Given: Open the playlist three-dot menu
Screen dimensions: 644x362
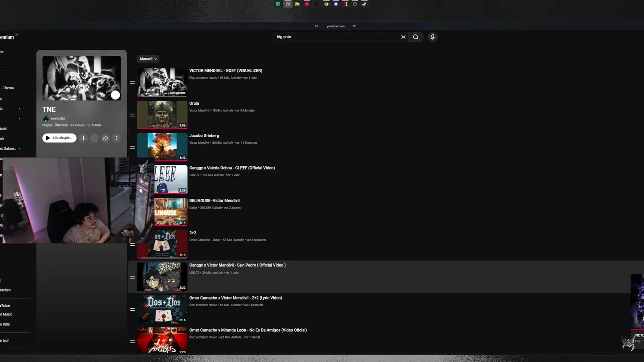Looking at the screenshot, I should (x=116, y=138).
